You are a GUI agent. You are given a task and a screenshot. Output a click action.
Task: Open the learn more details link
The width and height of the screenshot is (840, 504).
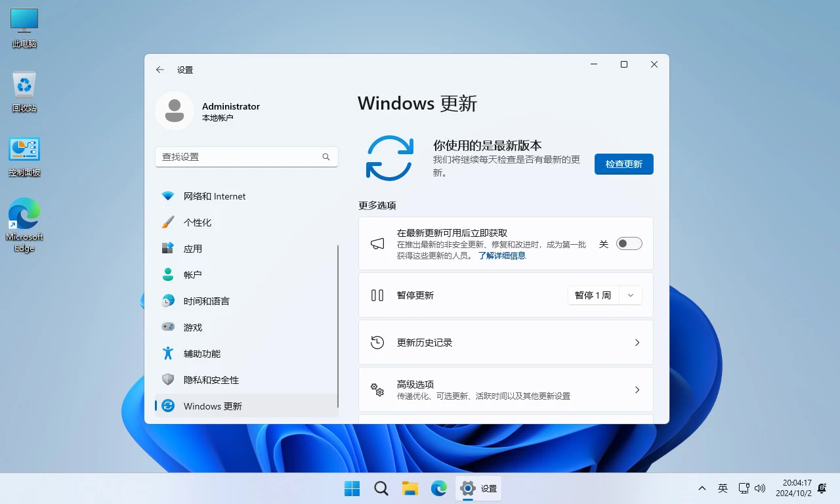pos(501,256)
